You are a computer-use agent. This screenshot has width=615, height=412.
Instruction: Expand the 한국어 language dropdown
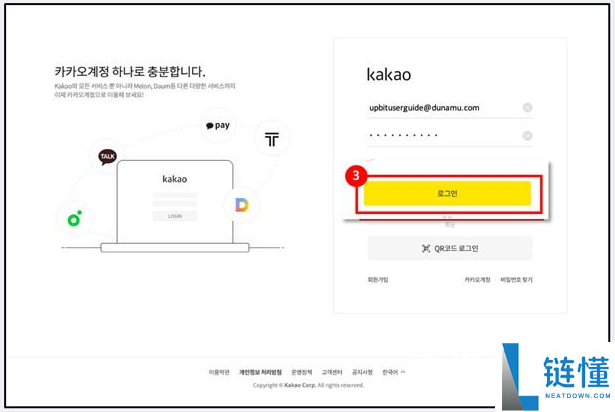(393, 372)
